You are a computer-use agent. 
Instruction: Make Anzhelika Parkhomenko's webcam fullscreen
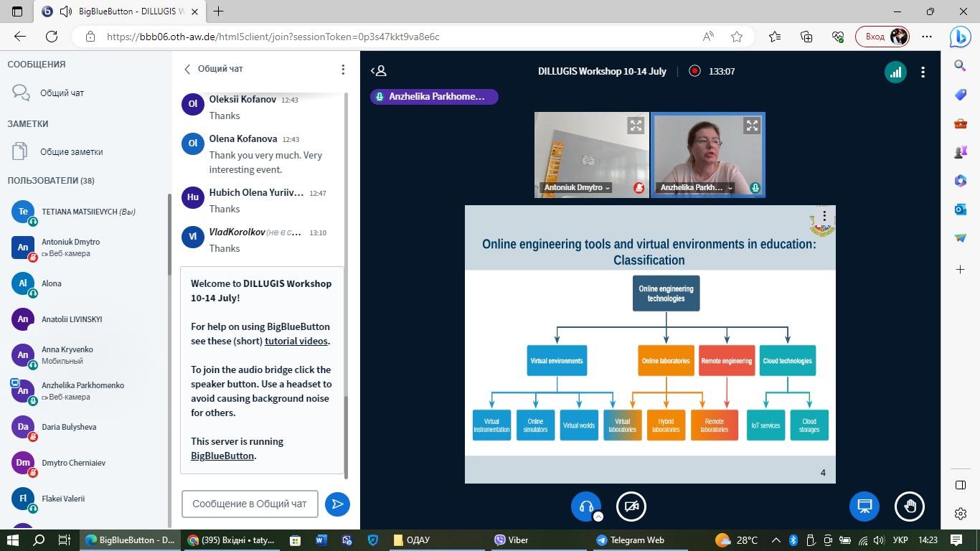751,126
